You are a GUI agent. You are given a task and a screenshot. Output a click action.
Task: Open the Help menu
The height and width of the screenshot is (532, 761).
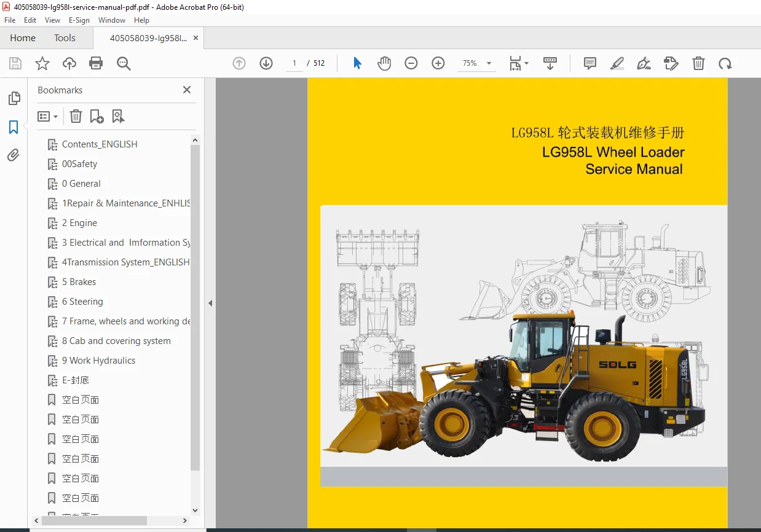[x=142, y=20]
